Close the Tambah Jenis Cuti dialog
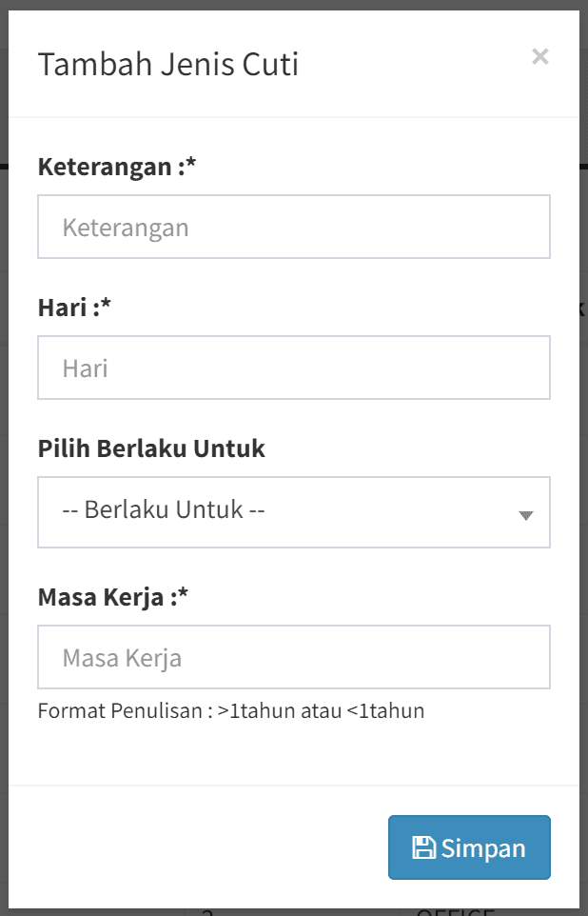Image resolution: width=588 pixels, height=916 pixels. [x=540, y=57]
